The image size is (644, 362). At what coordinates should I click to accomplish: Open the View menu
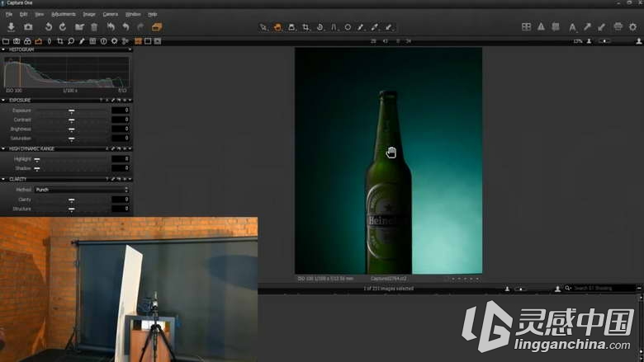pyautogui.click(x=39, y=14)
